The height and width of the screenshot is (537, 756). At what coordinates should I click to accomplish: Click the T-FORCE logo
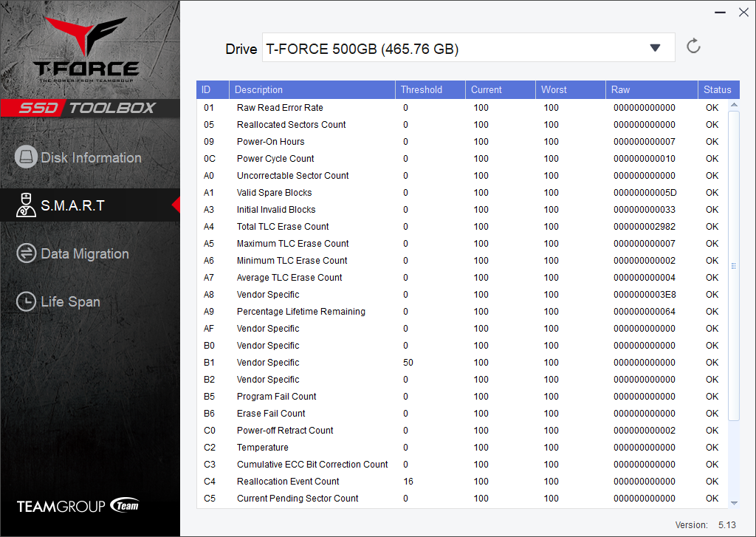(87, 49)
